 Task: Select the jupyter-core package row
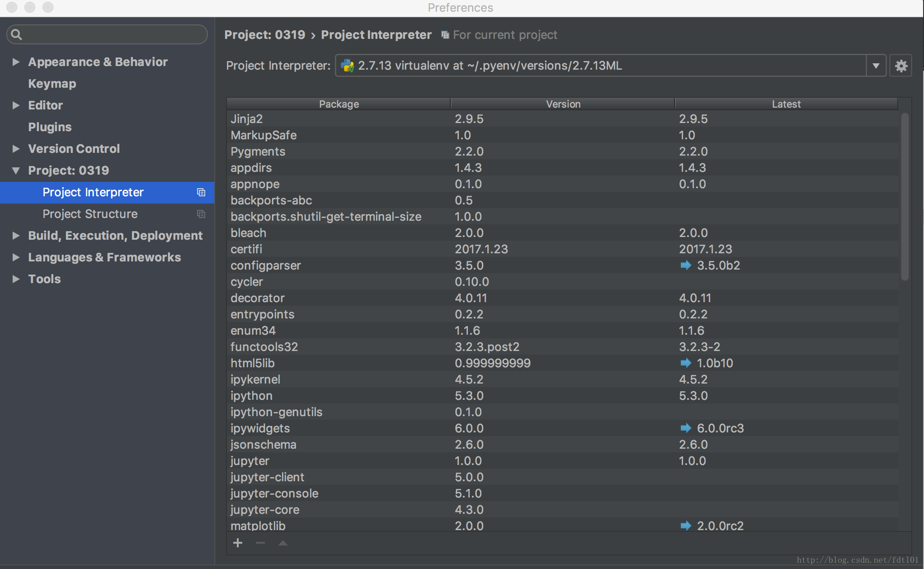pos(563,510)
